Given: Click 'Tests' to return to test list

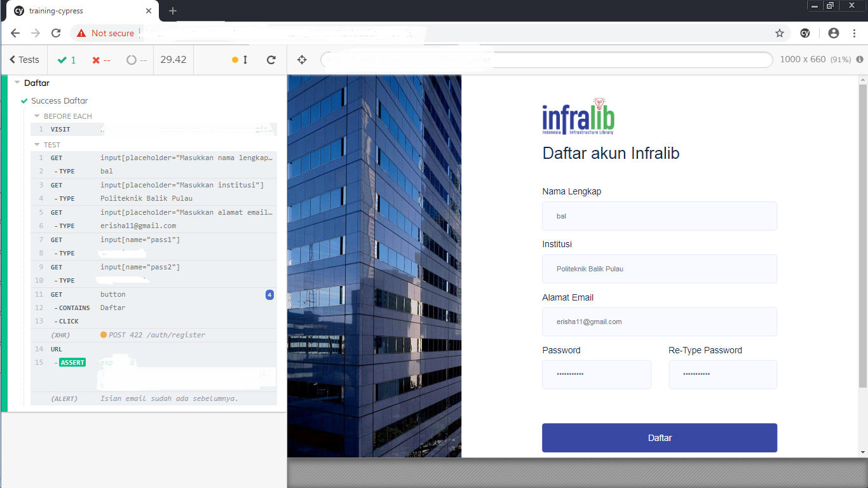Looking at the screenshot, I should click(x=24, y=59).
